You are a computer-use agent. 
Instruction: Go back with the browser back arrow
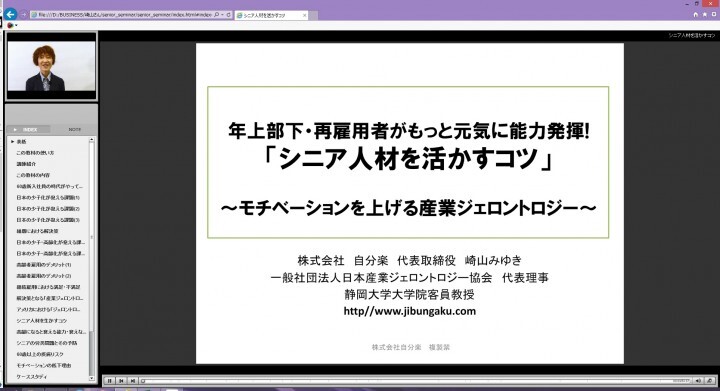tap(11, 14)
